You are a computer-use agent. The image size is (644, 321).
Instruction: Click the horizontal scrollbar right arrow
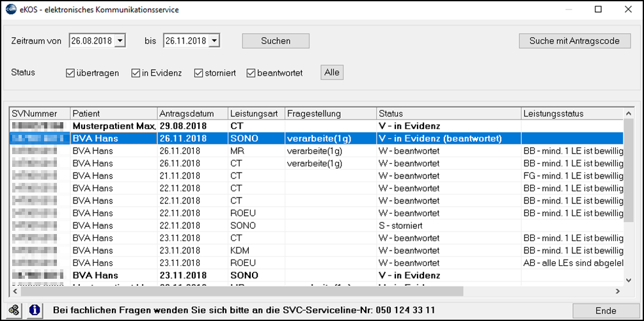pyautogui.click(x=617, y=291)
